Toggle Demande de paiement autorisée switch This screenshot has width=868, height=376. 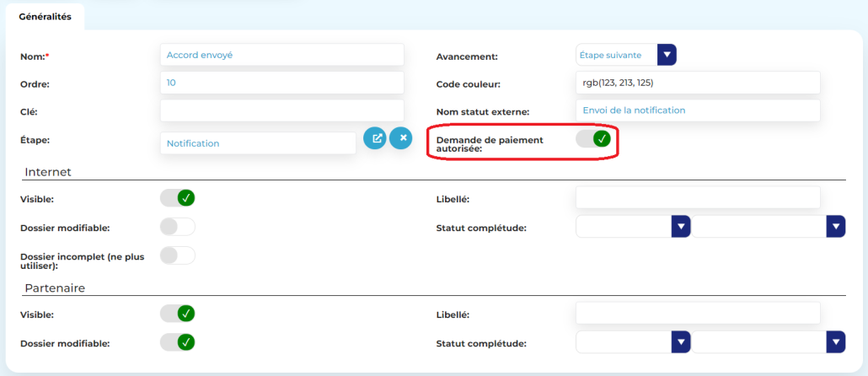pyautogui.click(x=593, y=139)
